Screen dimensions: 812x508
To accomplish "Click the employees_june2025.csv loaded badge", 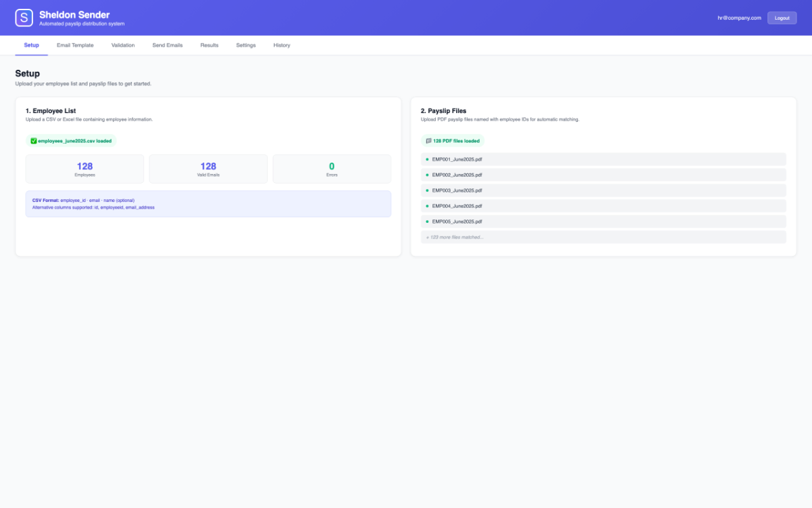I will point(71,141).
